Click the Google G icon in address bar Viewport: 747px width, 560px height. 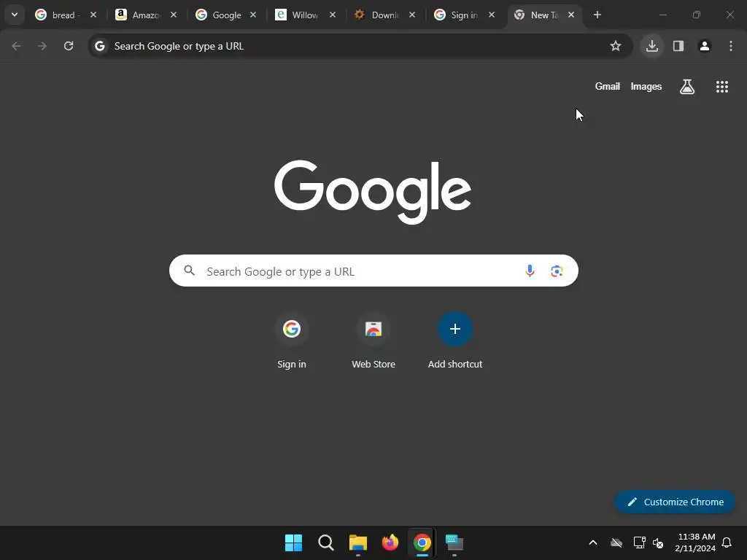(99, 46)
